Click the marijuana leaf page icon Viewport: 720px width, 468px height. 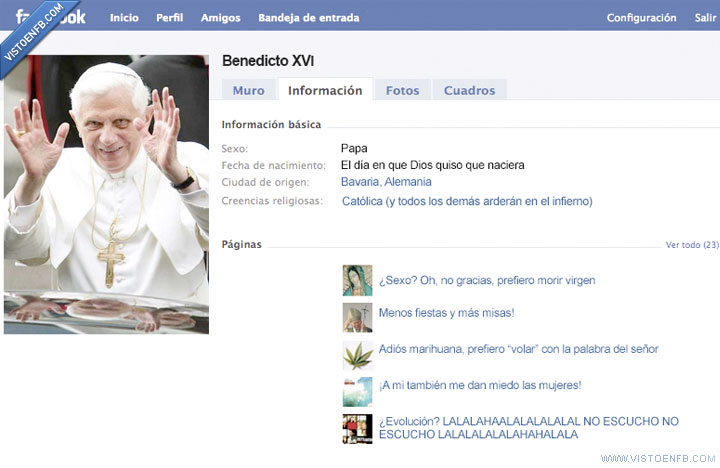[x=358, y=355]
